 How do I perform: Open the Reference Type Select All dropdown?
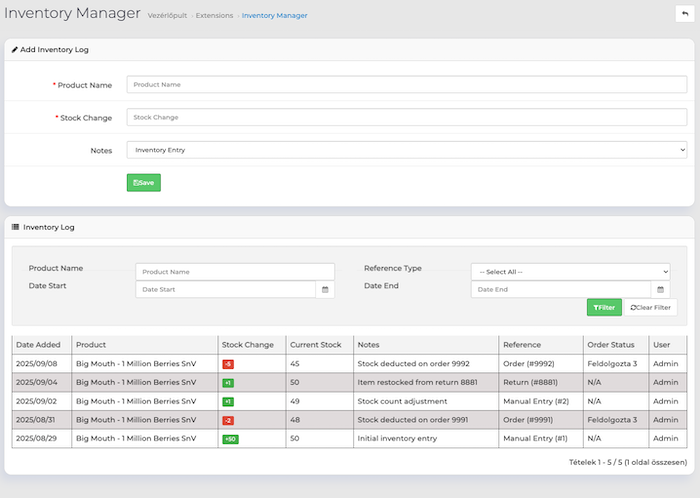(x=570, y=272)
